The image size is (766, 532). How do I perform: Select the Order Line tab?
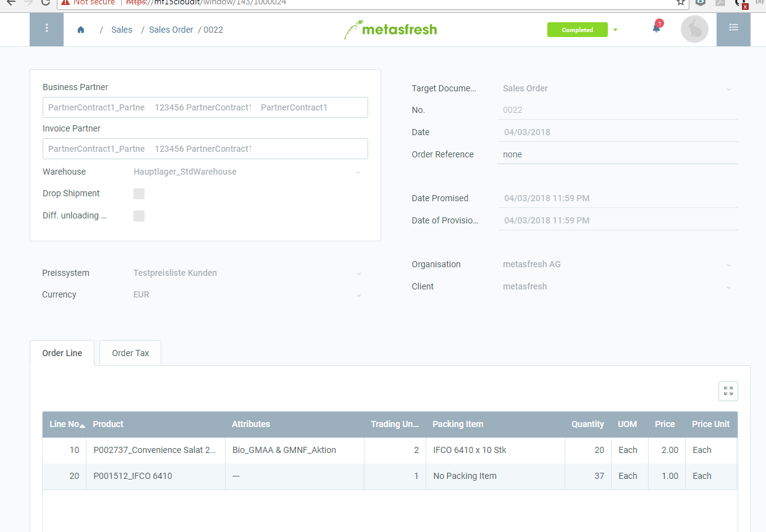pyautogui.click(x=62, y=352)
